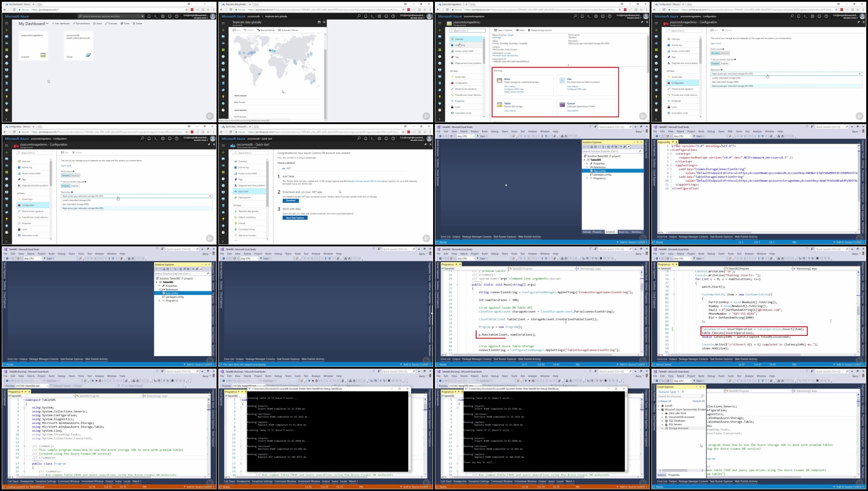Click 'This item does not support previewing' status text
This screenshot has height=491, width=868.
point(244,365)
